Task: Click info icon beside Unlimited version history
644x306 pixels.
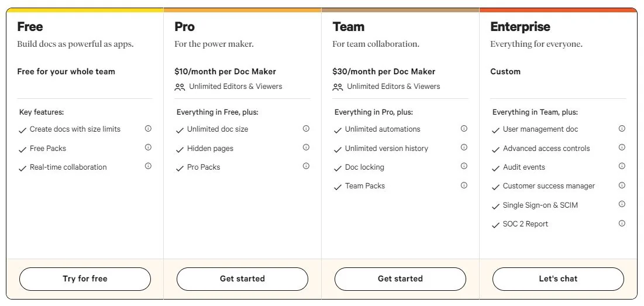Action: (464, 147)
